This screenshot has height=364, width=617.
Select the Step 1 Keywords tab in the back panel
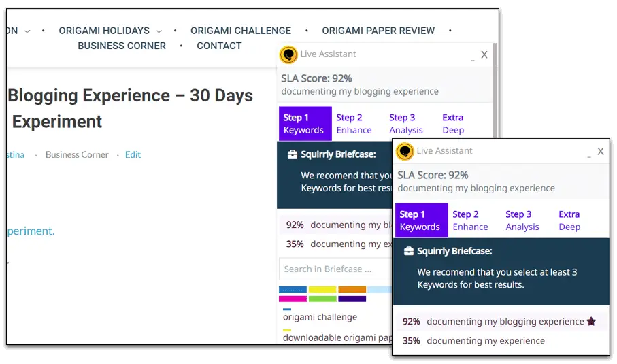click(305, 124)
